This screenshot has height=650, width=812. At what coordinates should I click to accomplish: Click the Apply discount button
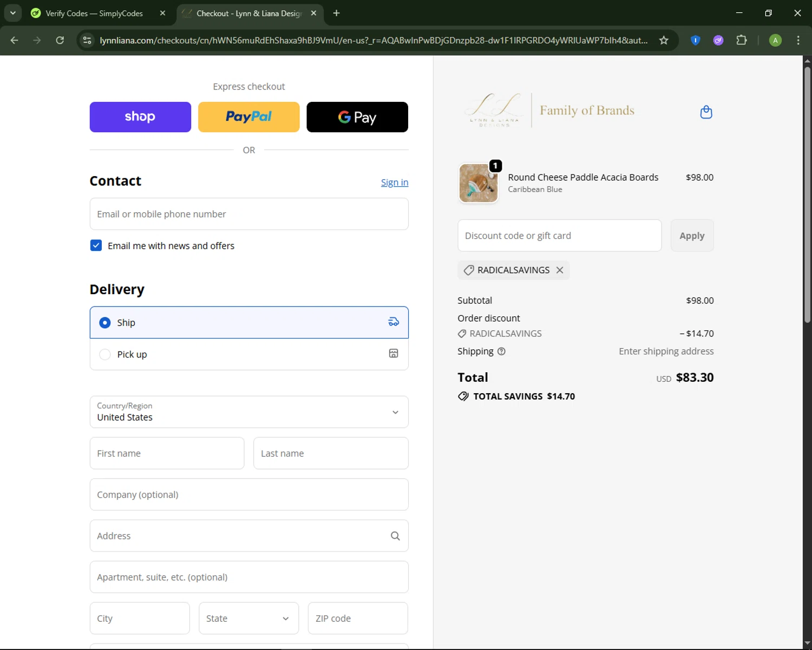coord(692,236)
